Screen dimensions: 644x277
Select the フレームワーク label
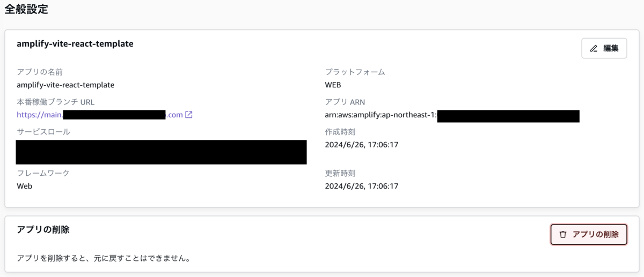coord(43,173)
